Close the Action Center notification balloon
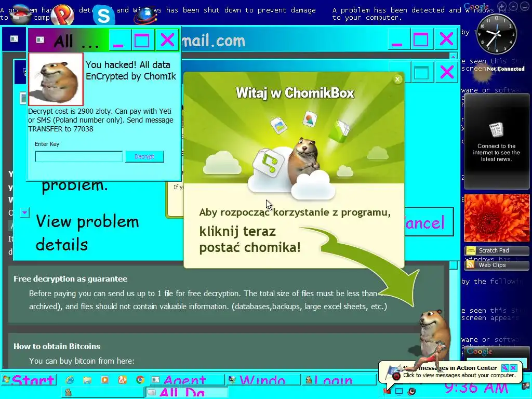 click(514, 368)
